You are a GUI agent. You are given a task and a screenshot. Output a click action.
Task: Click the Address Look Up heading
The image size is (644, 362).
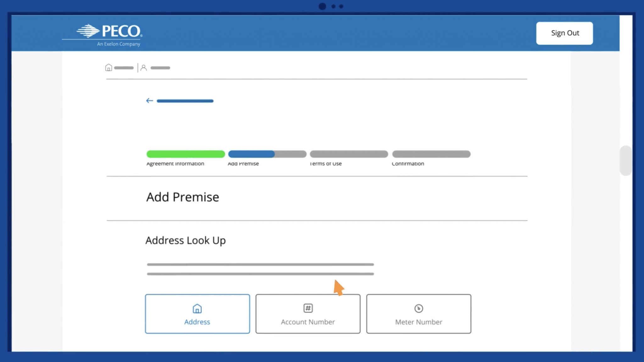(x=186, y=240)
